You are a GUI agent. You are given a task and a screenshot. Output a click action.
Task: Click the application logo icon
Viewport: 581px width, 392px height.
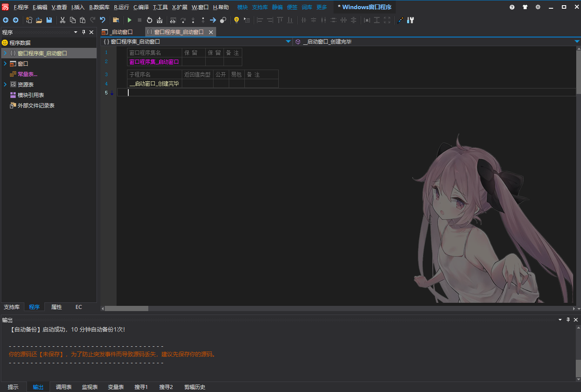[x=5, y=7]
